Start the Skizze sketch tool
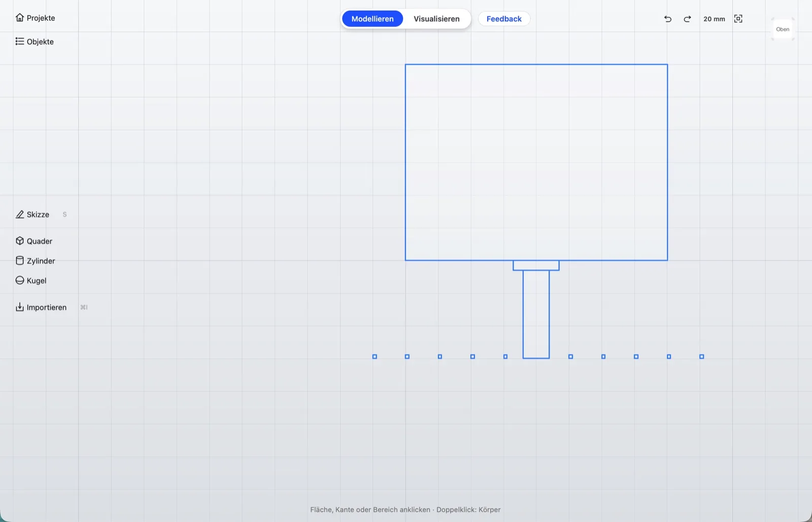Screen dimensions: 812x522 click(x=32, y=214)
